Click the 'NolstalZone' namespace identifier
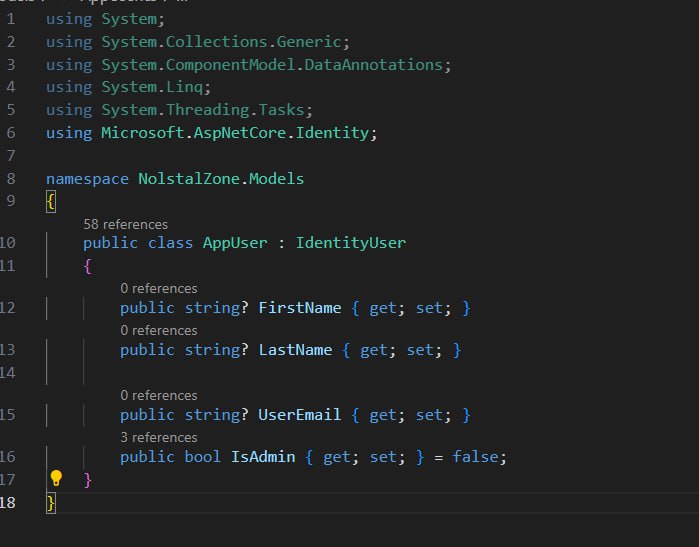This screenshot has height=547, width=699. click(189, 179)
